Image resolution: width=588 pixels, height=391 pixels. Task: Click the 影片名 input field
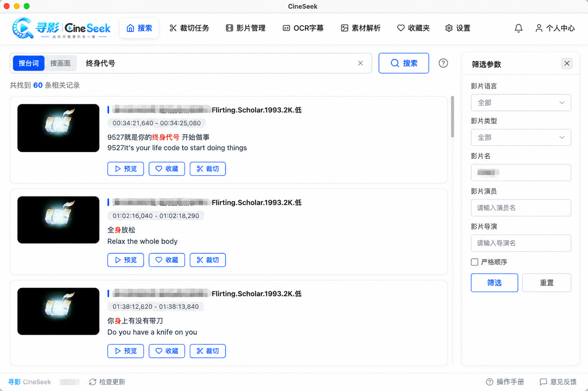tap(521, 172)
